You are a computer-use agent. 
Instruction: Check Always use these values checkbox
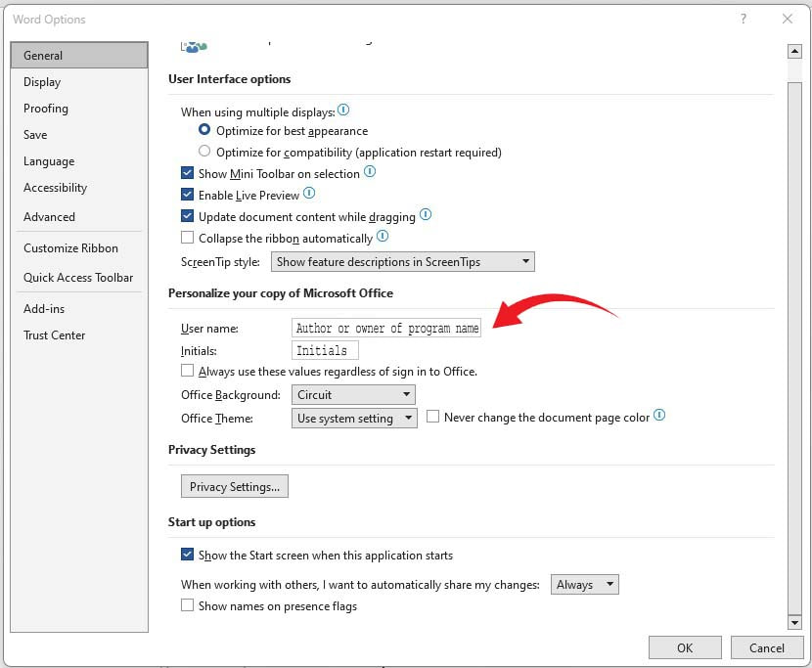(x=188, y=371)
